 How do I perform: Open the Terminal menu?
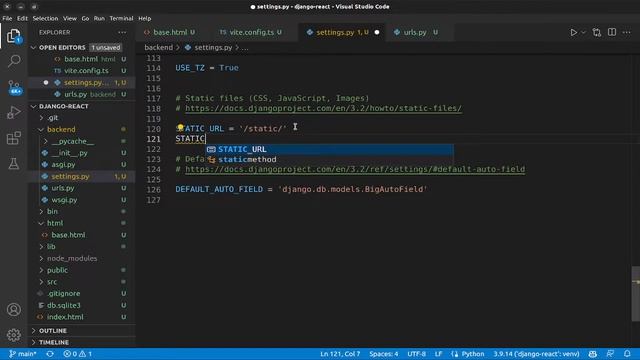pos(121,18)
